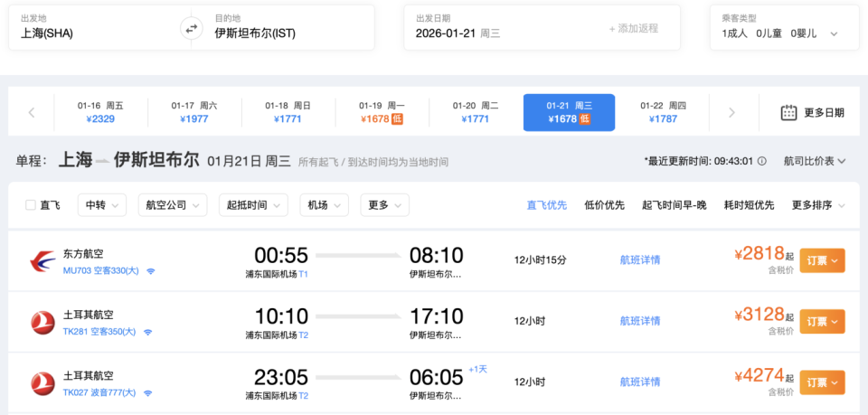868x415 pixels.
Task: Click the 17:10 arrival time
Action: click(x=436, y=316)
